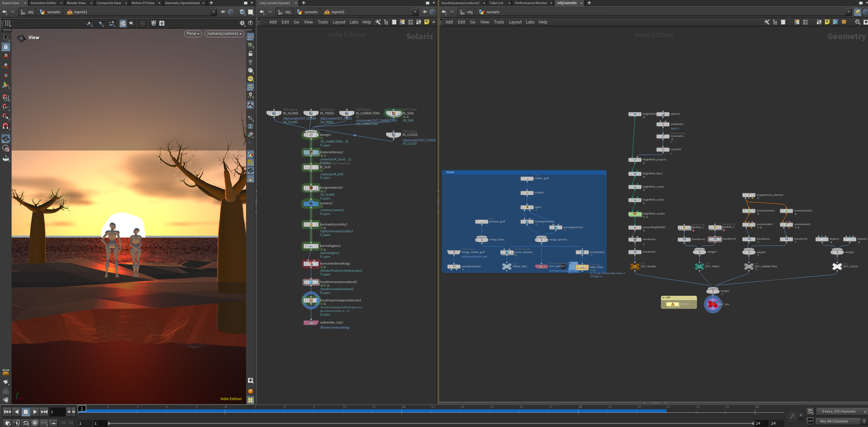Select the arrow Select tool in viewport toolbar
The height and width of the screenshot is (427, 868).
[x=6, y=37]
